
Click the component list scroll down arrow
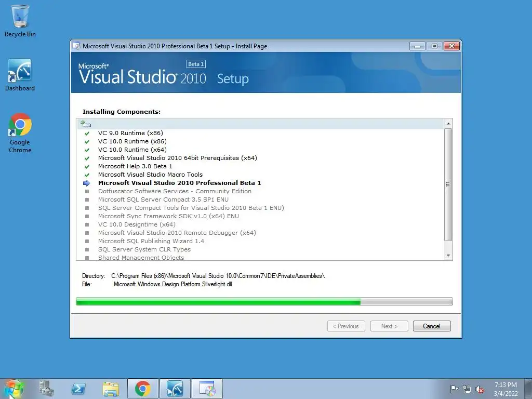point(448,256)
